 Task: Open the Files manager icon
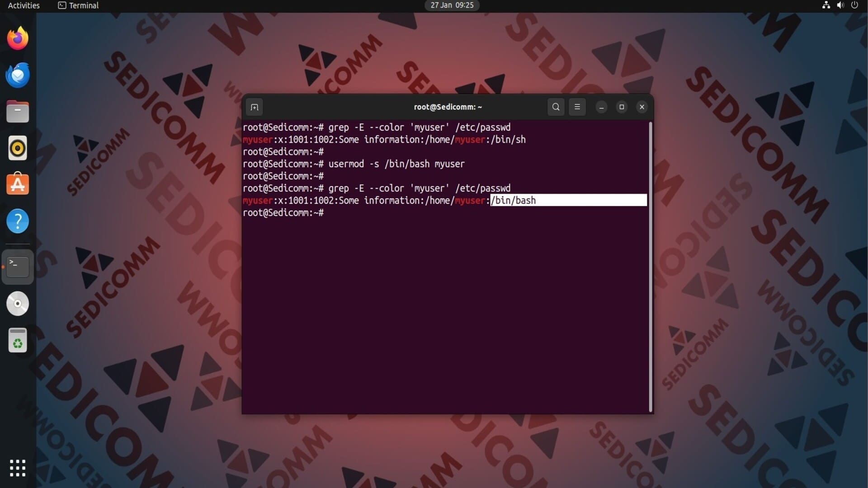coord(18,112)
